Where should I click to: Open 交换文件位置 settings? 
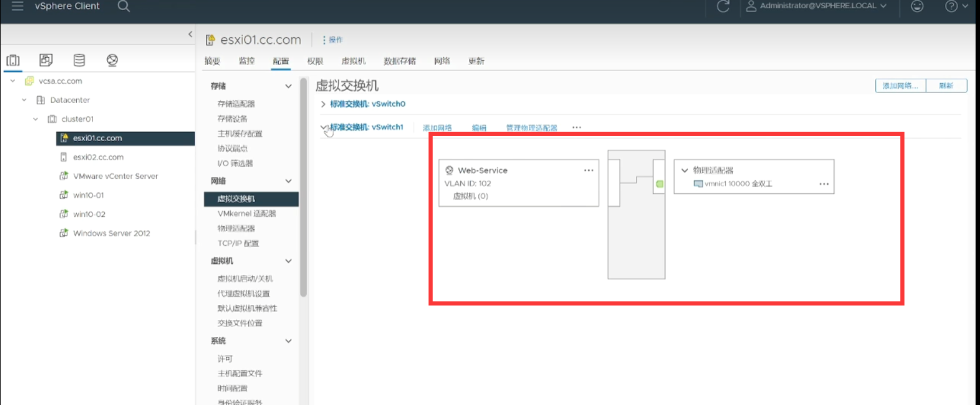[x=240, y=323]
